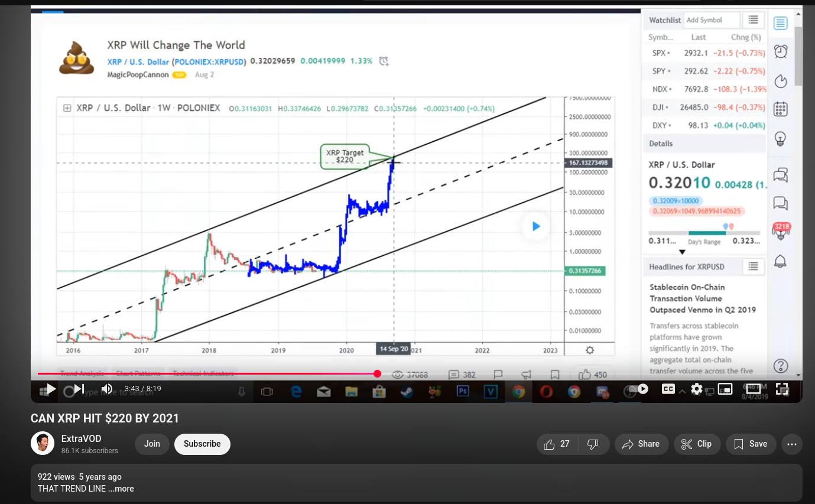Select the NDX row in the watchlist

[x=704, y=89]
